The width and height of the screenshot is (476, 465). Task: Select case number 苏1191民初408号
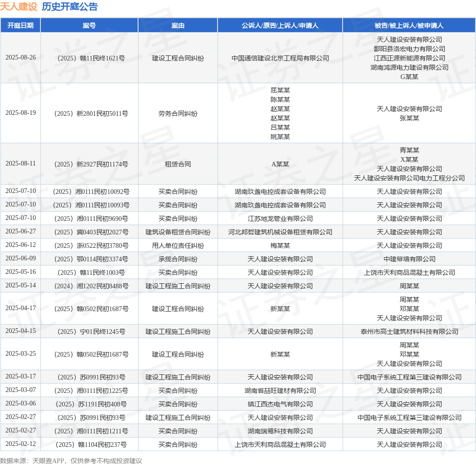tap(91, 404)
